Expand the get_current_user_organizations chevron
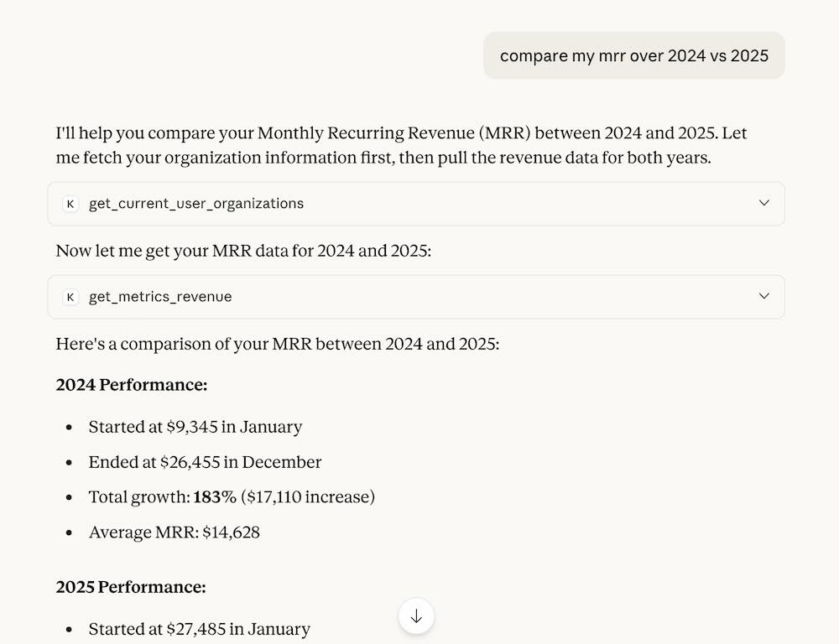 pos(763,203)
